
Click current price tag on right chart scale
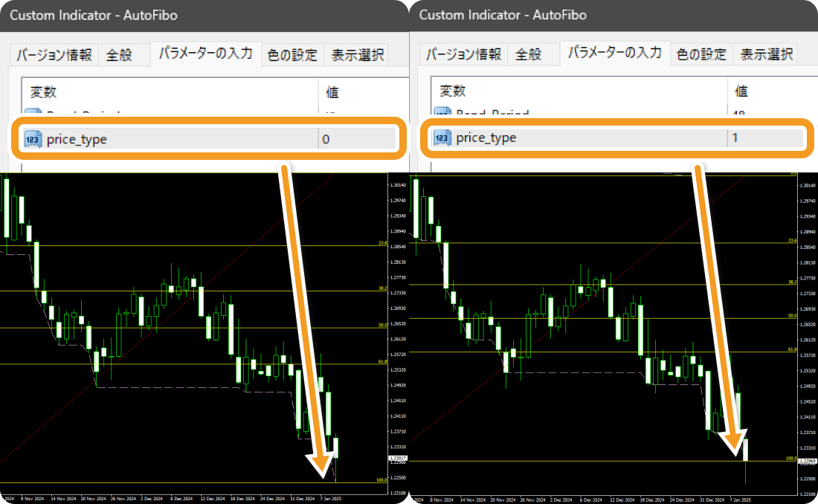pos(808,461)
